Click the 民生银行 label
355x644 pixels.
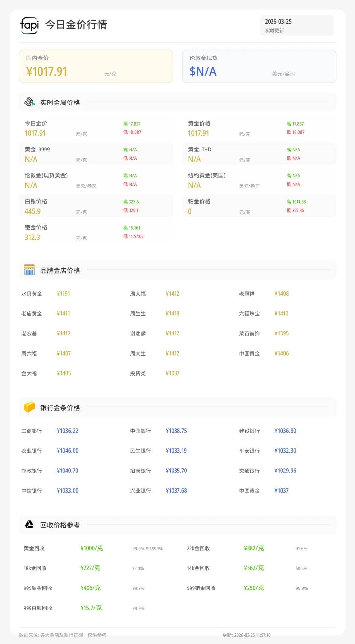pos(141,451)
